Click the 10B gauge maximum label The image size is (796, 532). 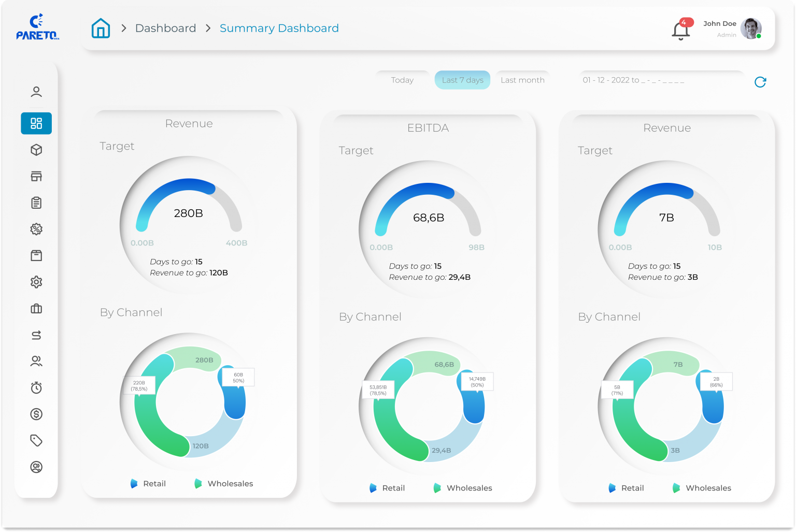click(x=715, y=248)
